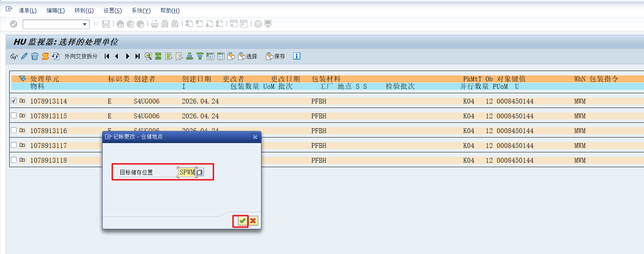This screenshot has width=644, height=254.
Task: Click the help question mark icon
Action: [258, 24]
